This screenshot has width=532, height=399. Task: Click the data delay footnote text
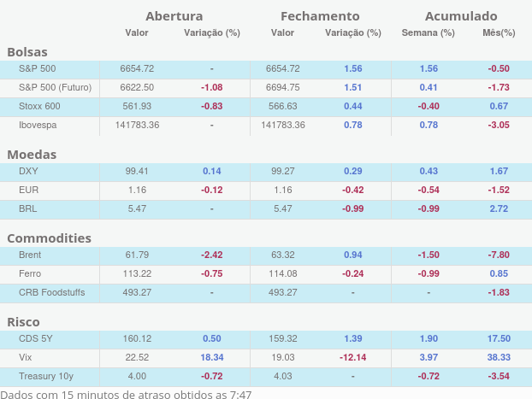127,393
